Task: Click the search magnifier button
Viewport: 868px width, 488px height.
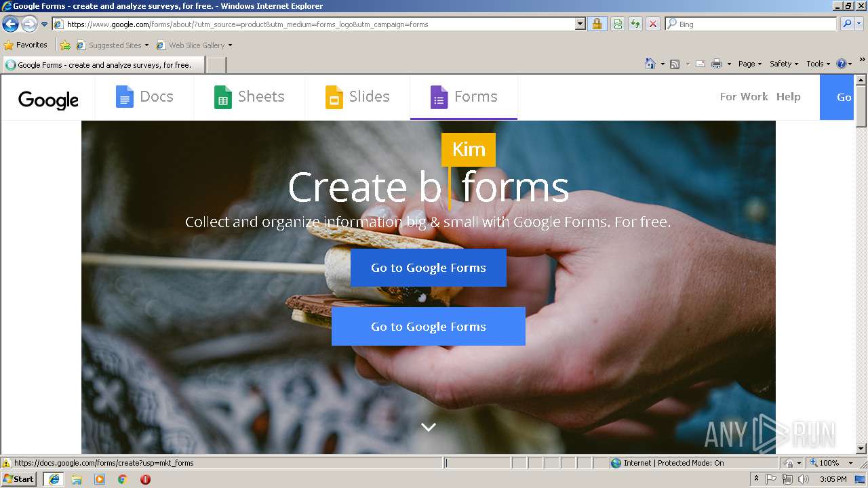Action: pyautogui.click(x=846, y=24)
